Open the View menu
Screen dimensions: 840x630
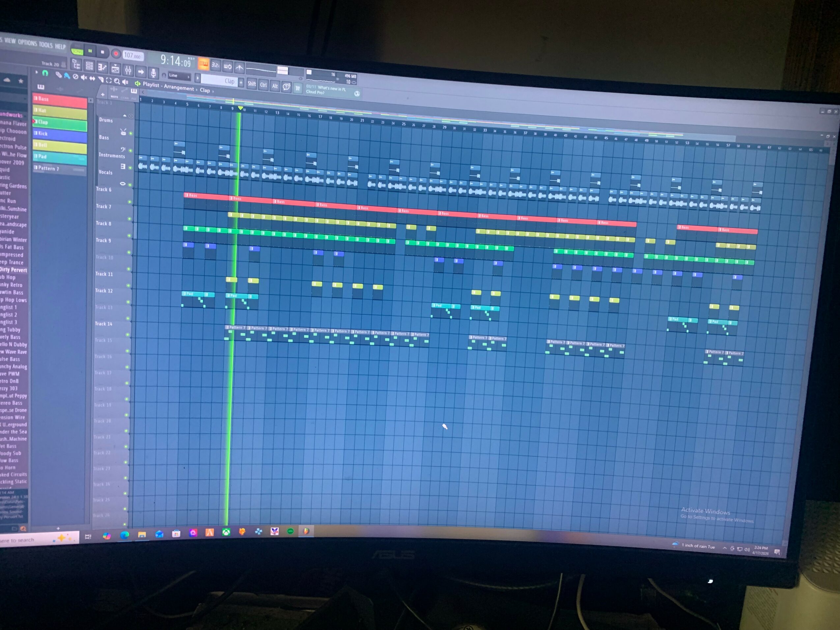(x=10, y=41)
